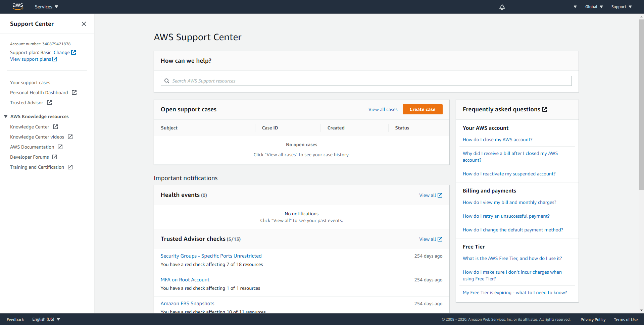Screen dimensions: 644x325
Task: Click View all cases link
Action: point(383,109)
